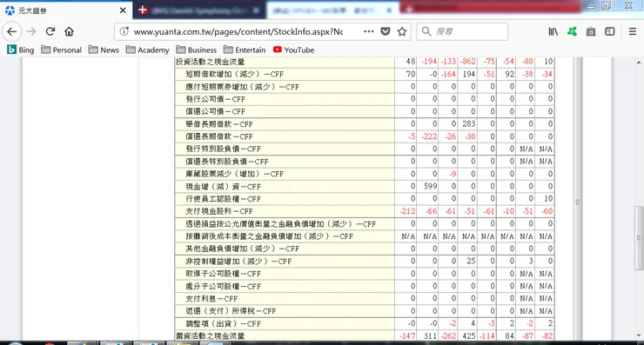Close the third browser tab
The height and width of the screenshot is (345, 644).
tap(389, 10)
